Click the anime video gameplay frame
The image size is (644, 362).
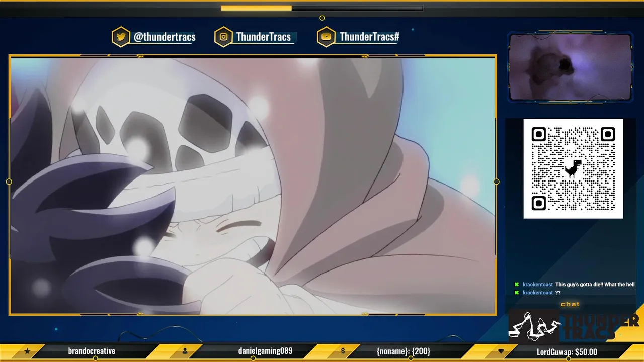pyautogui.click(x=253, y=185)
